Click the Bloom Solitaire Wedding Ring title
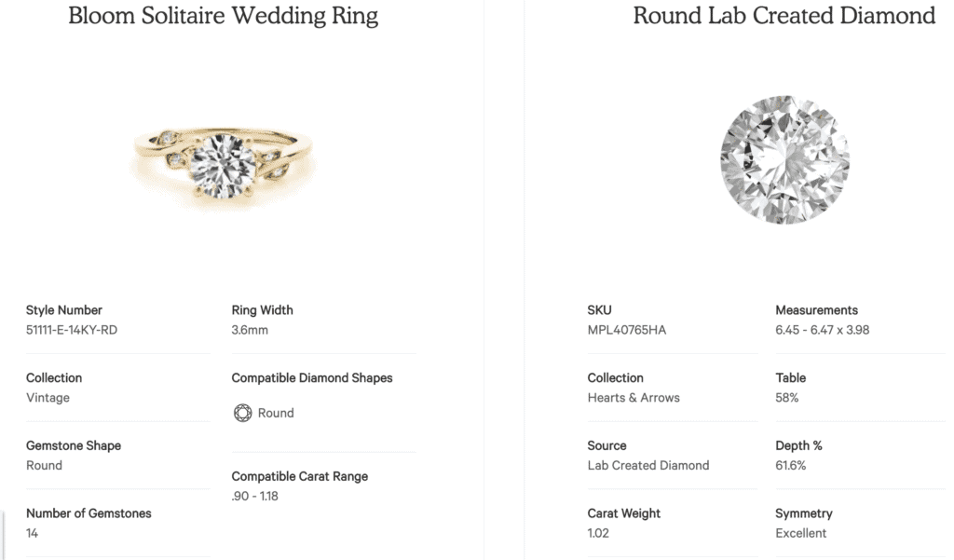The width and height of the screenshot is (954, 560). (x=223, y=16)
